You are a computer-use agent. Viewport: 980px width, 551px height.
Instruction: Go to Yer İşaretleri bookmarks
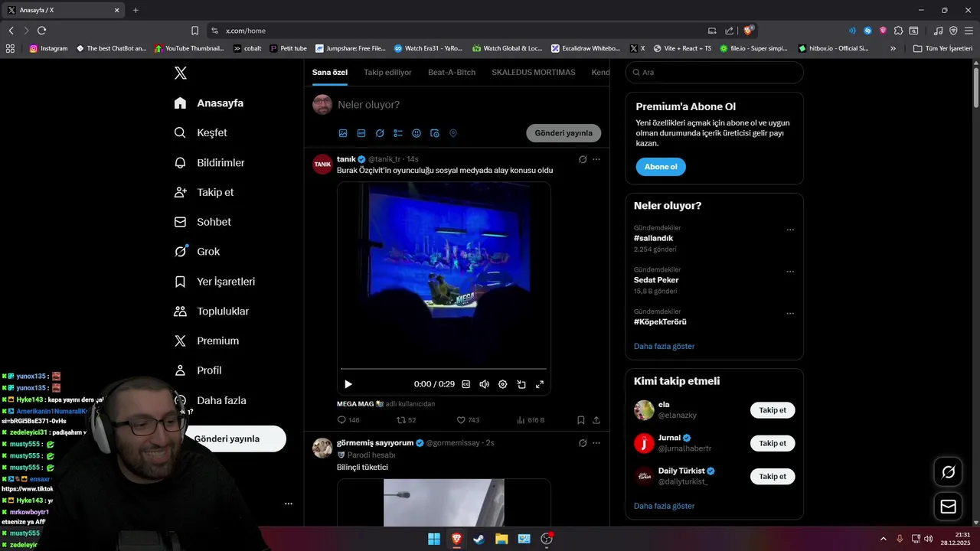(x=214, y=282)
